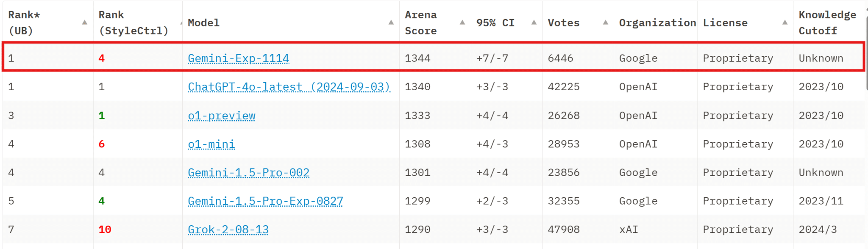This screenshot has width=868, height=249.
Task: Open ChatGPT-4o-latest (2024-09-03) link
Action: pyautogui.click(x=289, y=87)
